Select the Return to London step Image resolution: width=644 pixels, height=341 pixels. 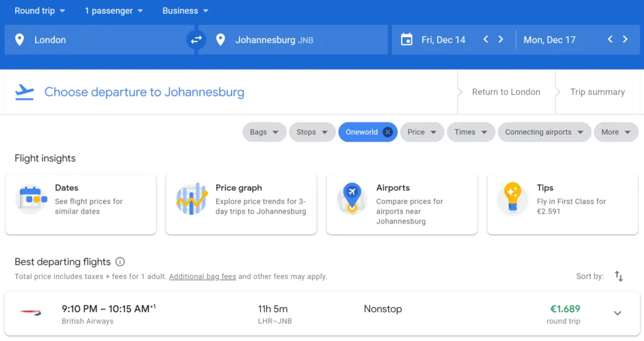(x=506, y=92)
